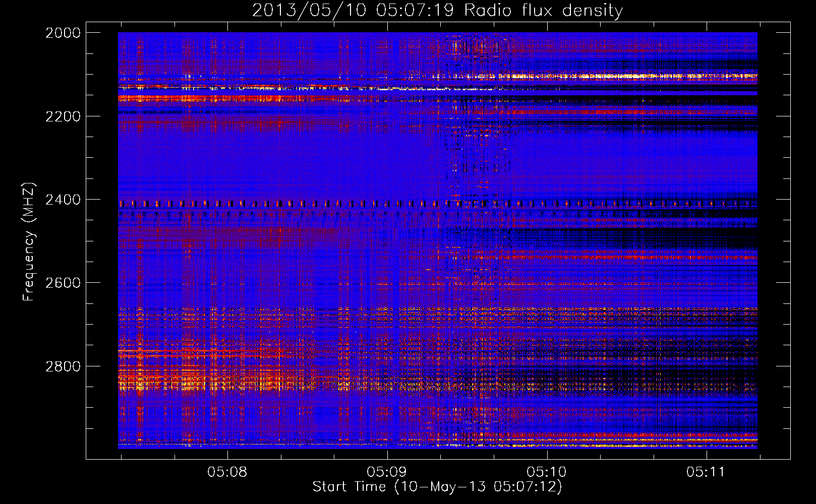The height and width of the screenshot is (504, 816).
Task: Click the 2600 frequency tick label
Action: (63, 283)
